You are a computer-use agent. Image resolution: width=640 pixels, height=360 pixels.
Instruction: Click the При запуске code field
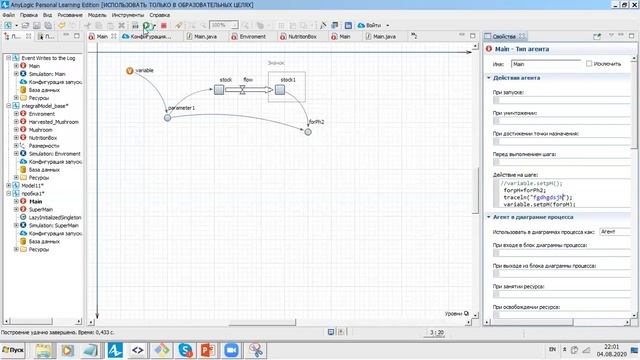click(562, 100)
